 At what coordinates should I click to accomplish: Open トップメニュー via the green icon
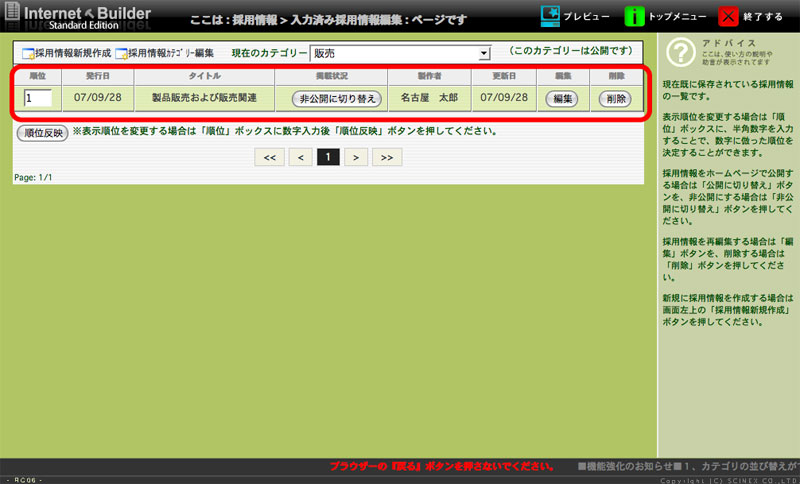click(635, 17)
